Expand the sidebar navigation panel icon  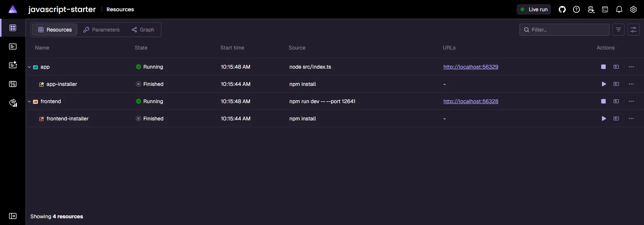click(x=13, y=216)
